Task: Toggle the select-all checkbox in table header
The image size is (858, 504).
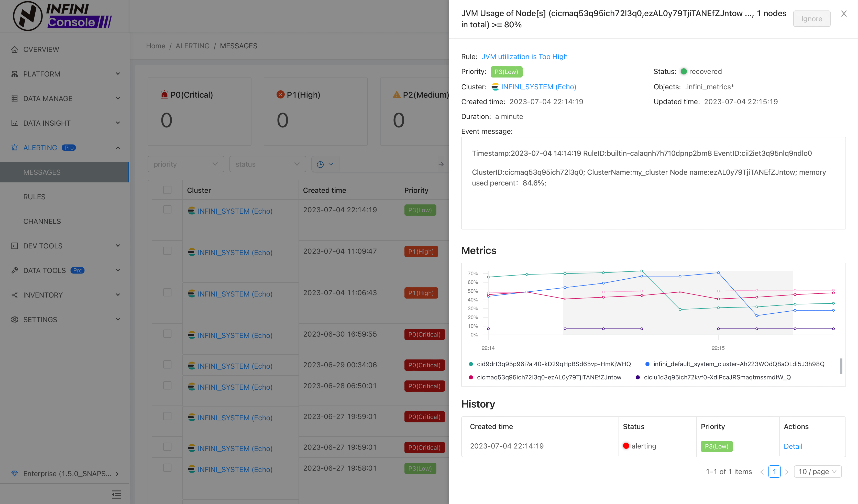Action: (x=167, y=190)
